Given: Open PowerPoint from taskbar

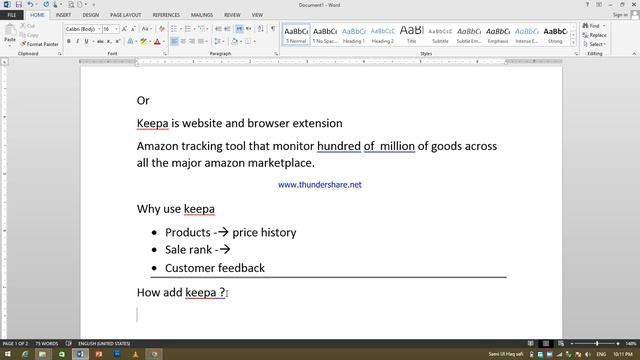Looking at the screenshot, I should [99, 354].
